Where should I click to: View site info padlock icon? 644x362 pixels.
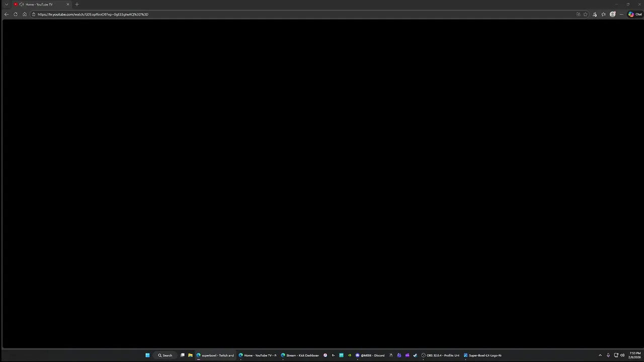tap(34, 14)
